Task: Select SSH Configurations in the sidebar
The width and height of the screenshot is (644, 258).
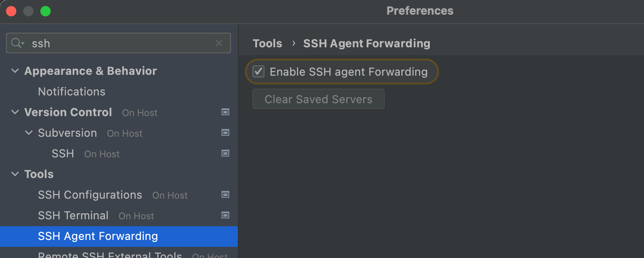Action: (90, 195)
